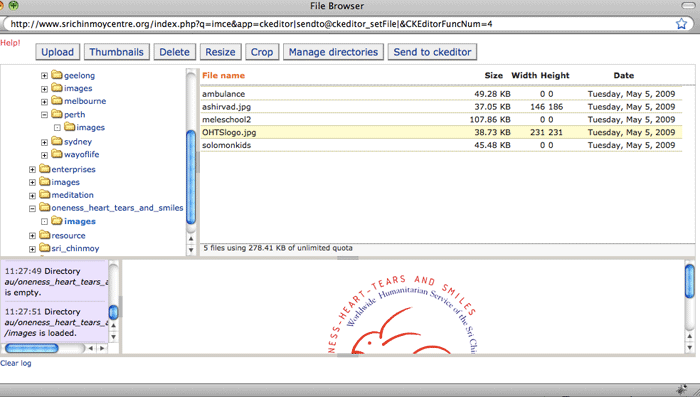Click preview pane vertical scrollbar thumb
Viewport: 700px width, 397px height.
(690, 281)
